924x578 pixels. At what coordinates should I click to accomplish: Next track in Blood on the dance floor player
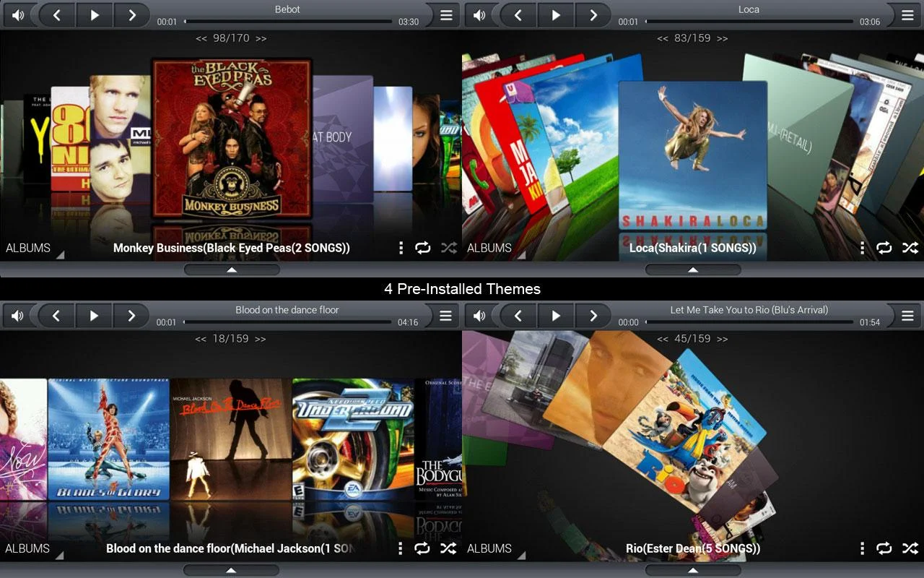coord(131,316)
